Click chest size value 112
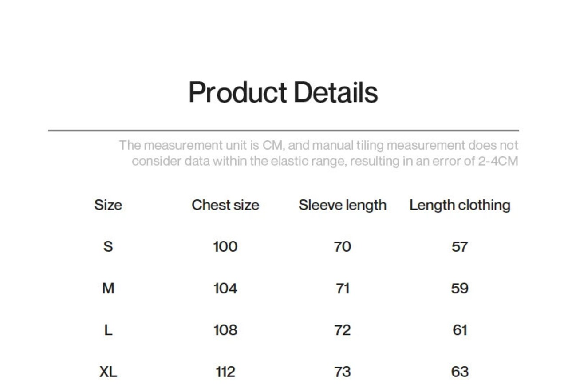Viewport: 568px width, 392px height. [225, 372]
